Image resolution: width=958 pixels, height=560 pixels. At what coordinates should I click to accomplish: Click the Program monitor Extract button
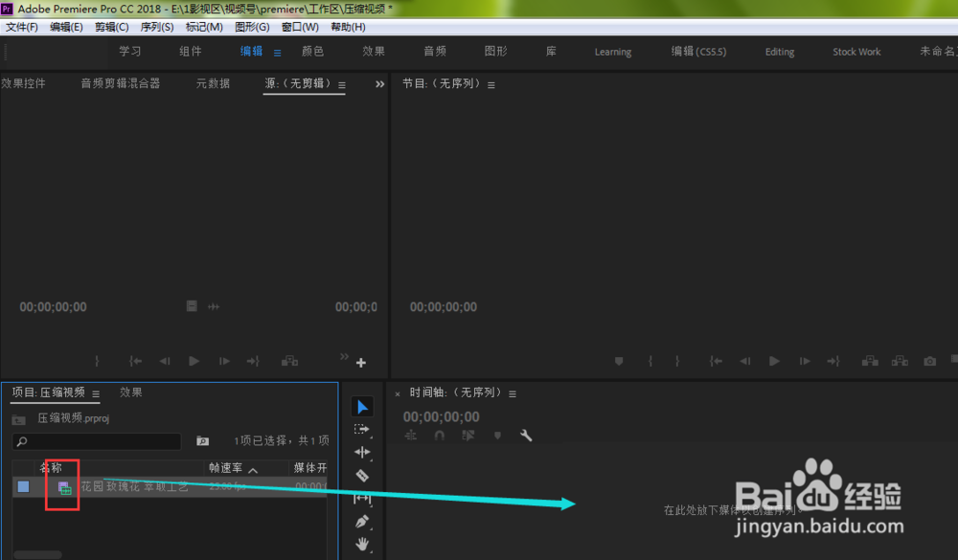click(x=900, y=361)
